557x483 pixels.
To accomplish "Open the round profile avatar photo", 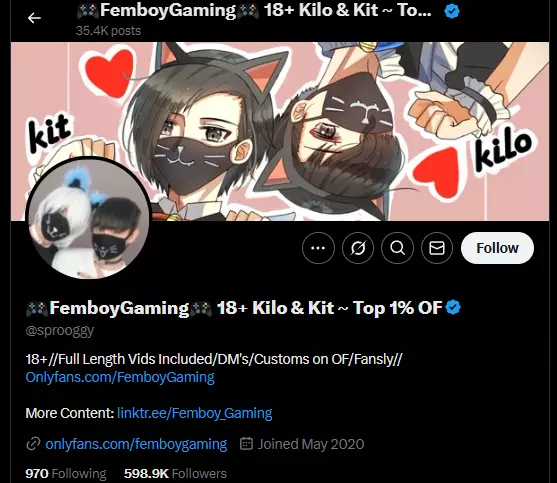I will point(88,218).
